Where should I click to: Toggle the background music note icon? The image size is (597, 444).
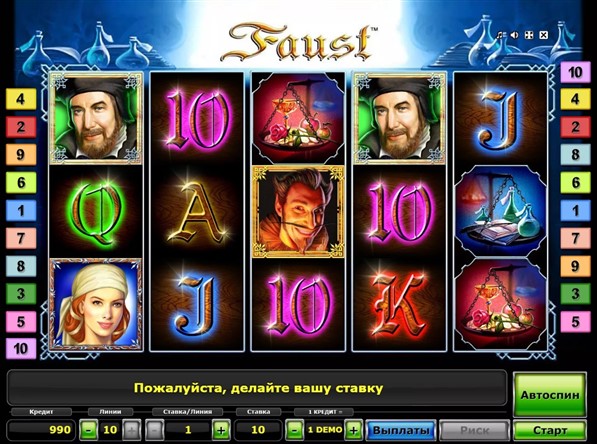[x=500, y=35]
